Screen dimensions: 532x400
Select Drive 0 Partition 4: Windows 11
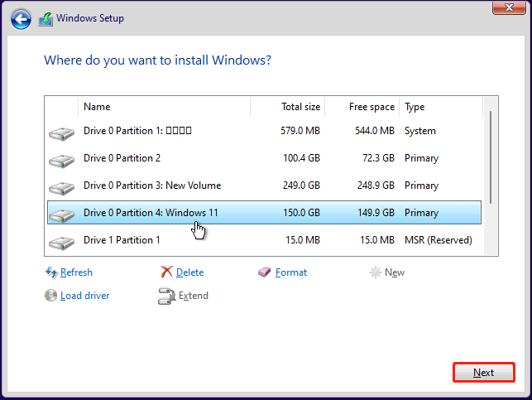coord(151,213)
